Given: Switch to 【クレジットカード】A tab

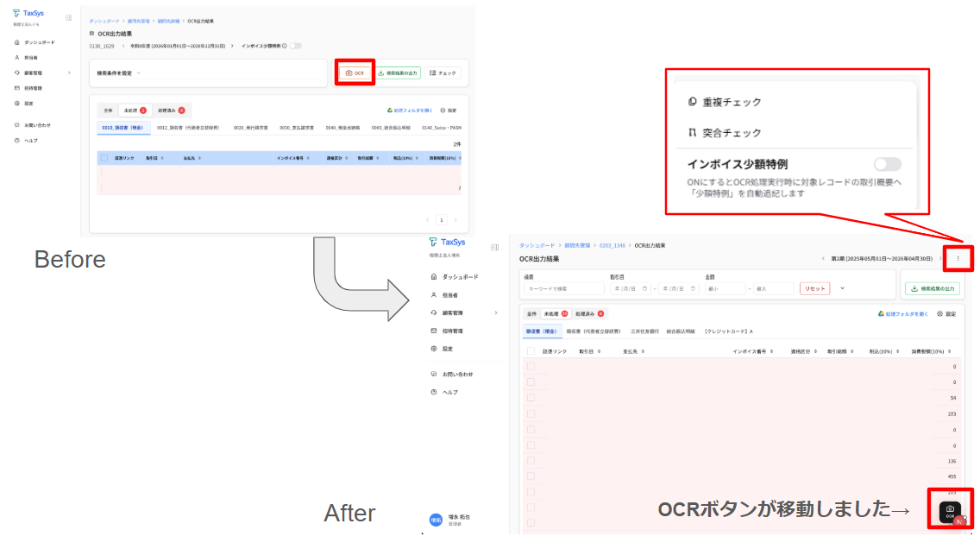Looking at the screenshot, I should (x=728, y=331).
